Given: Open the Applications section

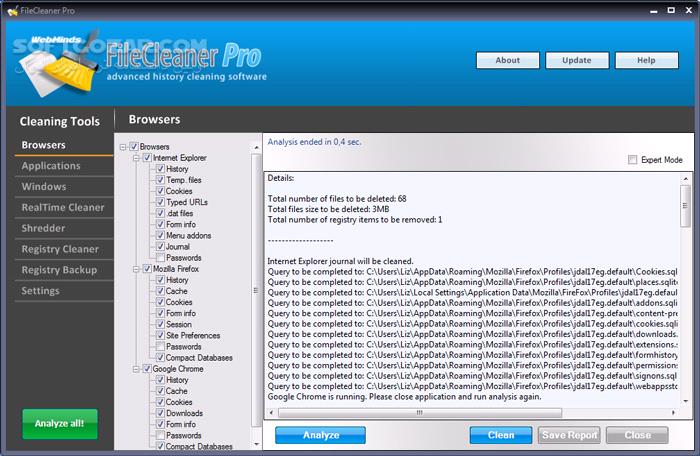Looking at the screenshot, I should click(63, 166).
